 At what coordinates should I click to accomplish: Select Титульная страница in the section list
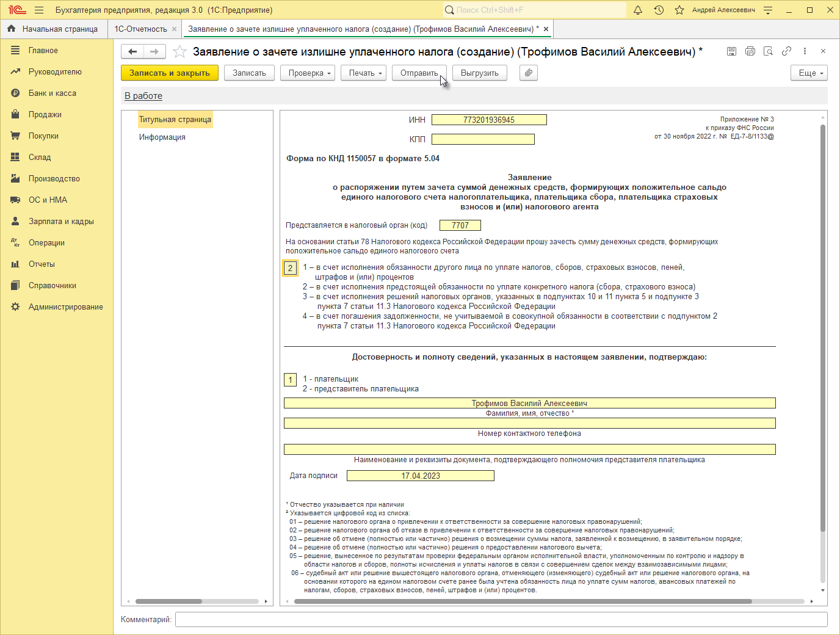point(175,120)
